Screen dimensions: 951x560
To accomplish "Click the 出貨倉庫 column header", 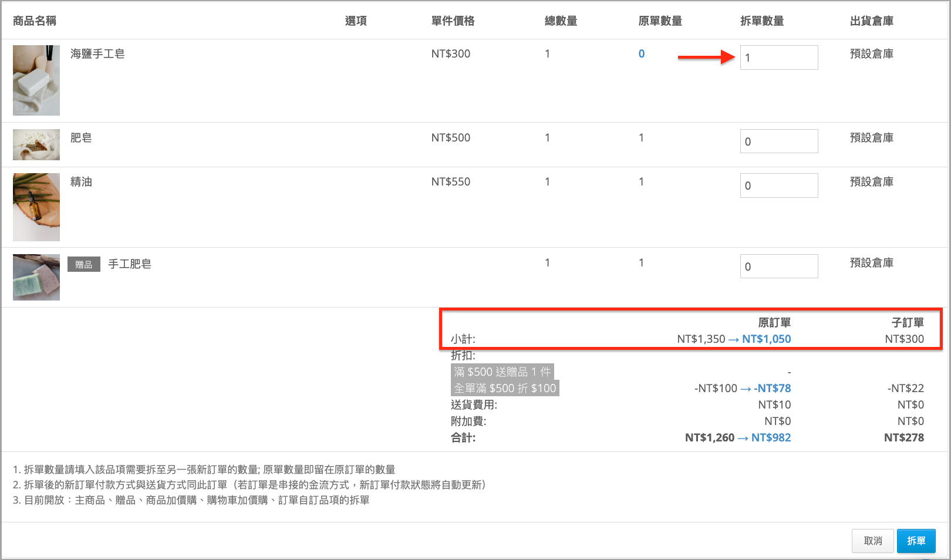I will click(872, 21).
